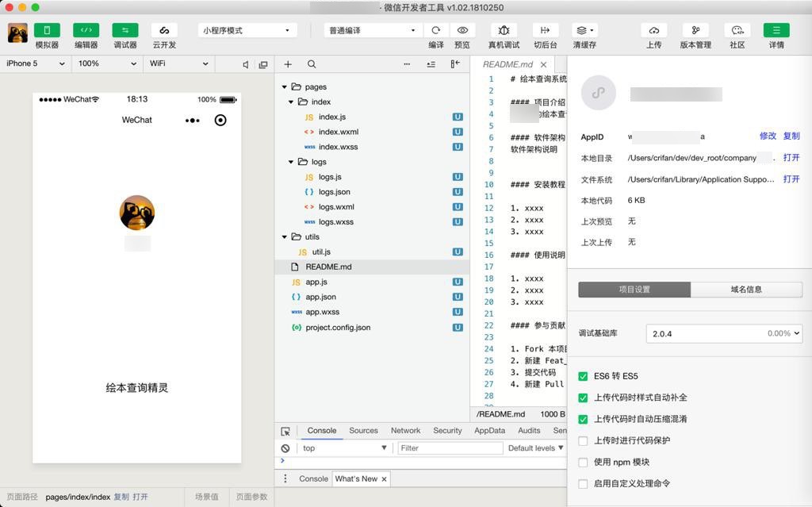Mute the simulator sound icon
The image size is (812, 507).
click(246, 64)
